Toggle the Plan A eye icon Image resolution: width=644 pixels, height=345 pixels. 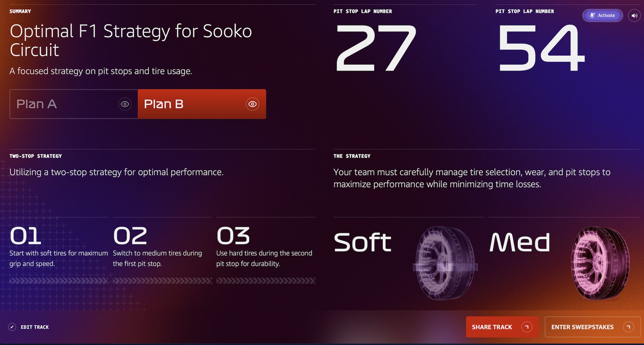(x=125, y=104)
